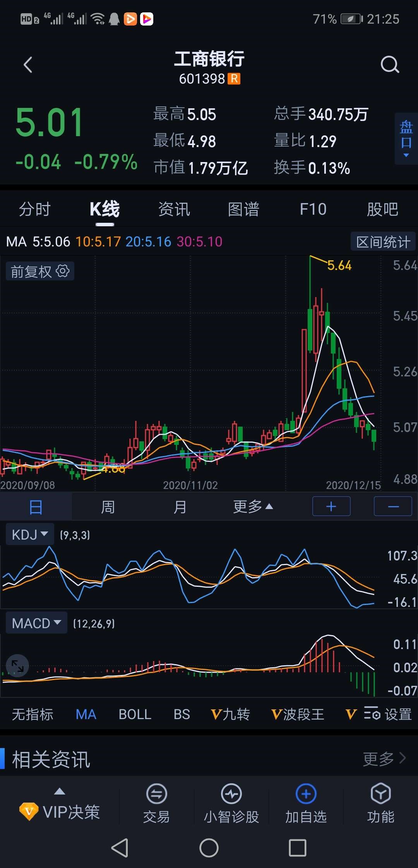Choose 无指标 no overlay indicator
This screenshot has height=868, width=418.
click(x=33, y=714)
